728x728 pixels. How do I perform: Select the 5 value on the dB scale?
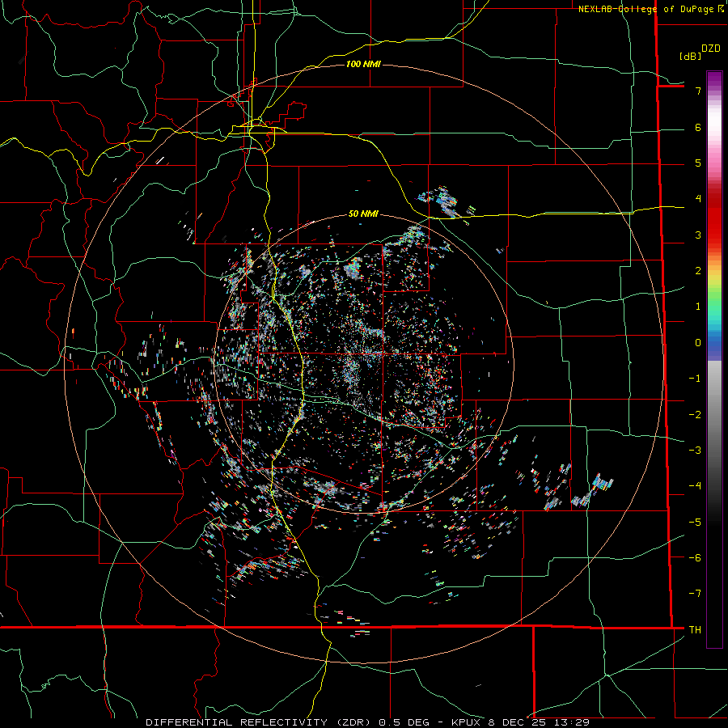tap(698, 163)
